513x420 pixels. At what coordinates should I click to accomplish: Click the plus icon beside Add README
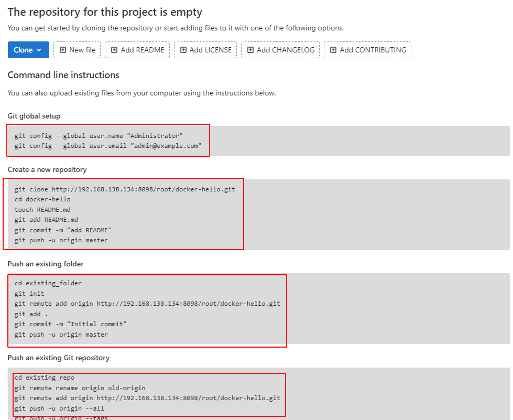(x=114, y=50)
